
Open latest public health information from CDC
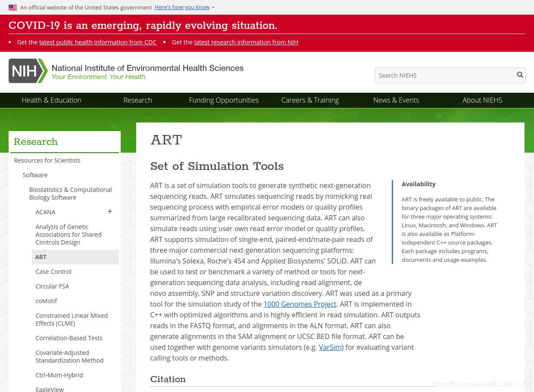point(98,42)
